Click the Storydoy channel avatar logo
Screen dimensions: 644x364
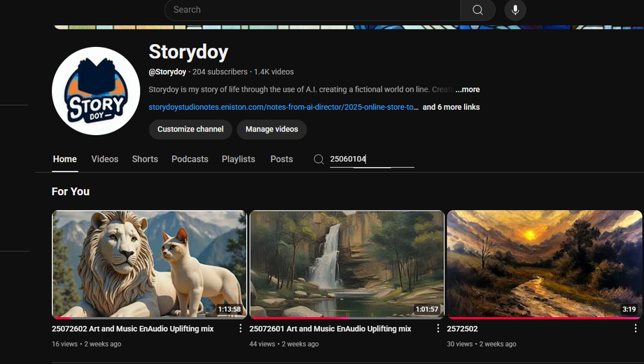point(96,91)
